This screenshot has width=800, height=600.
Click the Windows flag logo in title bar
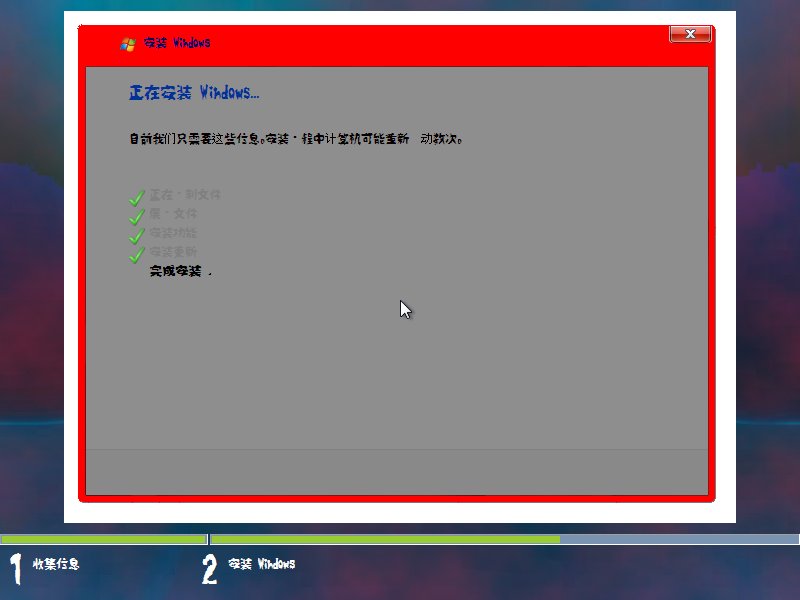pos(128,44)
